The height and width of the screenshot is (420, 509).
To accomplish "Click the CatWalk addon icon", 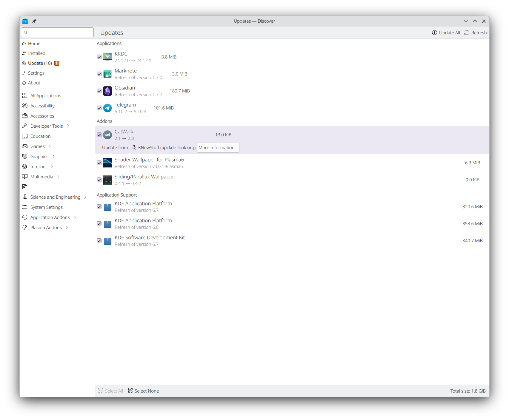I will pos(107,135).
